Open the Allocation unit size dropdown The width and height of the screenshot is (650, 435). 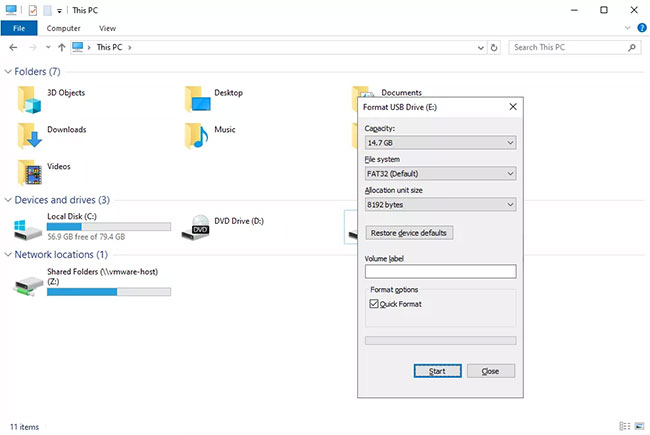440,204
